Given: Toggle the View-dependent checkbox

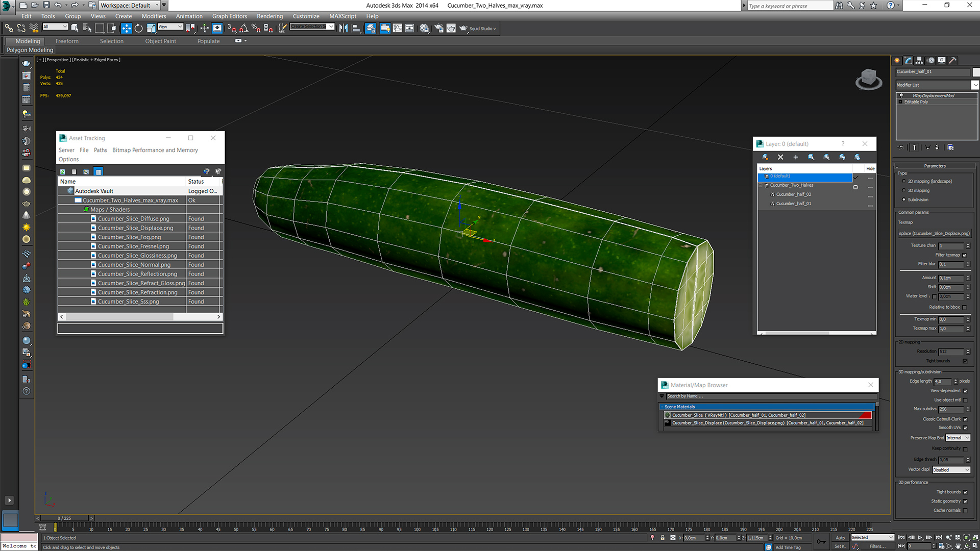Looking at the screenshot, I should [x=965, y=391].
